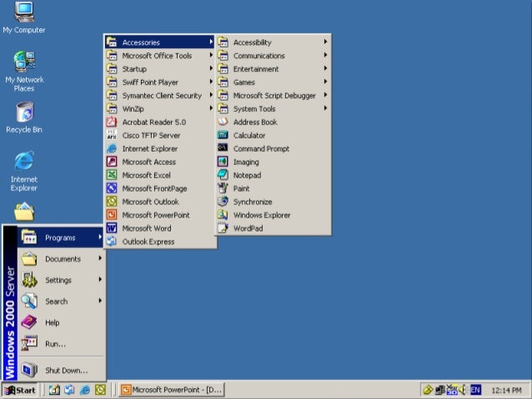Click the Microsoft FrontPage icon

[112, 188]
